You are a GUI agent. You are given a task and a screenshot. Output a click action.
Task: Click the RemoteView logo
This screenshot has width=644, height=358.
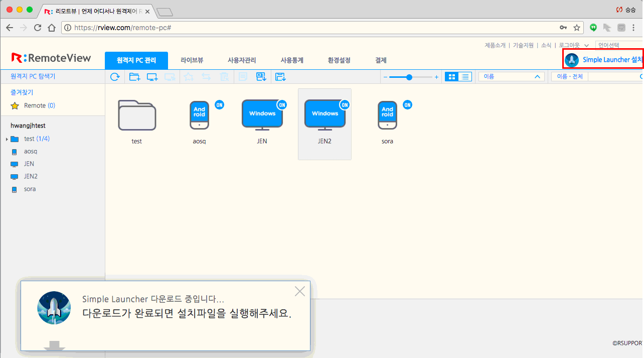coord(51,58)
